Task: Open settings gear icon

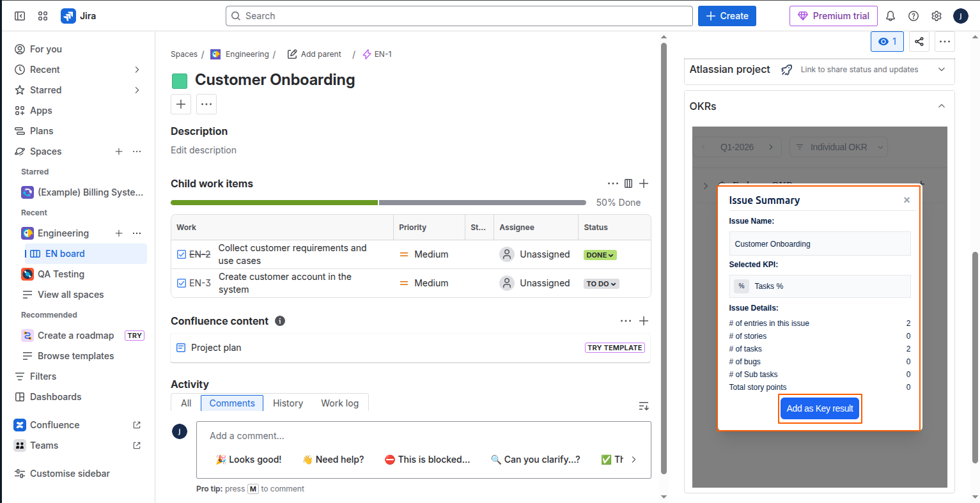Action: (937, 16)
